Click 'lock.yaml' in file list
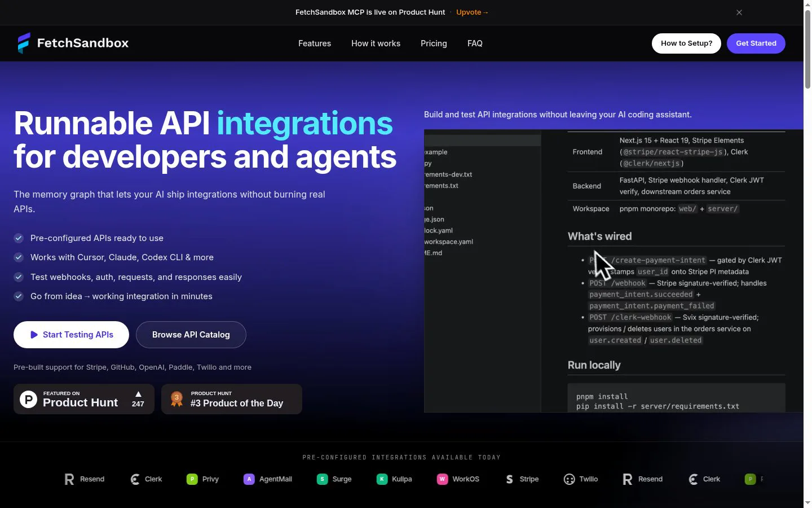 [x=439, y=230]
